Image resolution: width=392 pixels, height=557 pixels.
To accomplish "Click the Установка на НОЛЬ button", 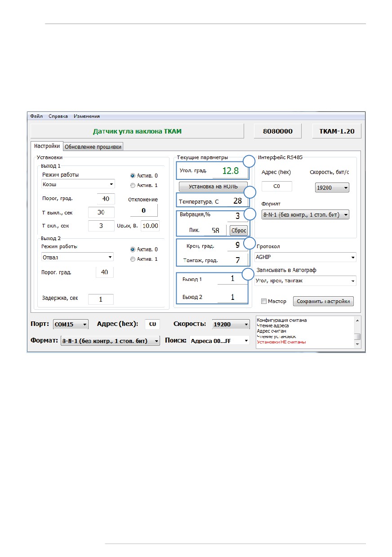I will tap(213, 186).
